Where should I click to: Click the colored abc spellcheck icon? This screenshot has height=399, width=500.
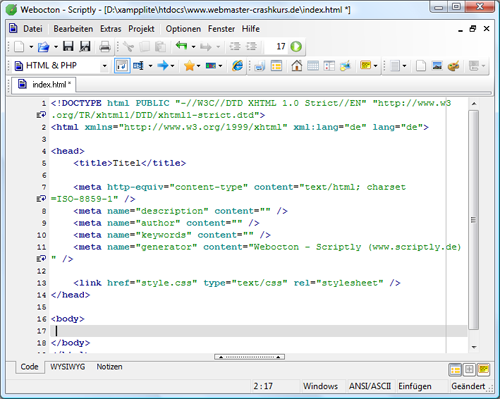tap(211, 66)
